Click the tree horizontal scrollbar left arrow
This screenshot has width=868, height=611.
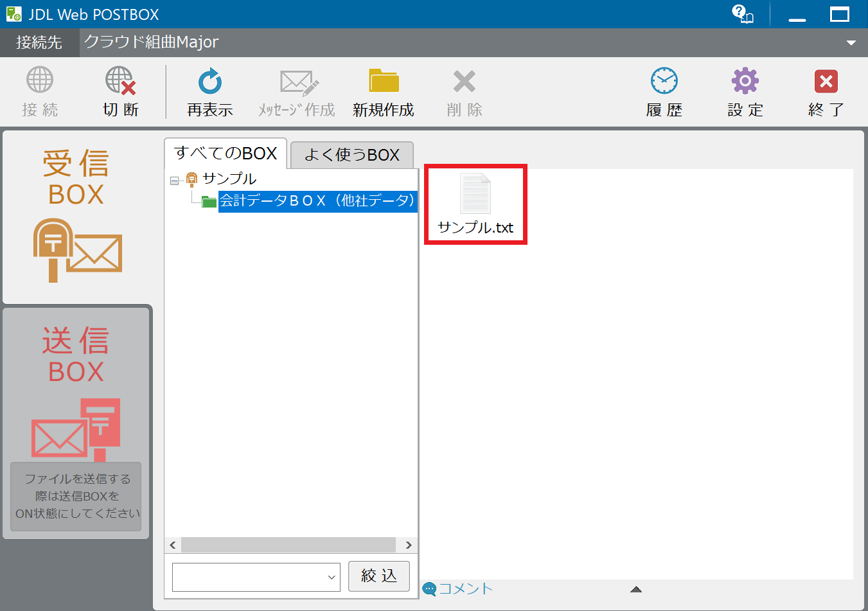[173, 545]
